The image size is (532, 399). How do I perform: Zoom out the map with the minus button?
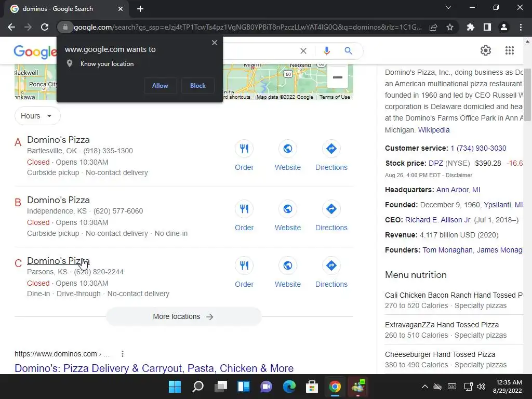(x=338, y=77)
